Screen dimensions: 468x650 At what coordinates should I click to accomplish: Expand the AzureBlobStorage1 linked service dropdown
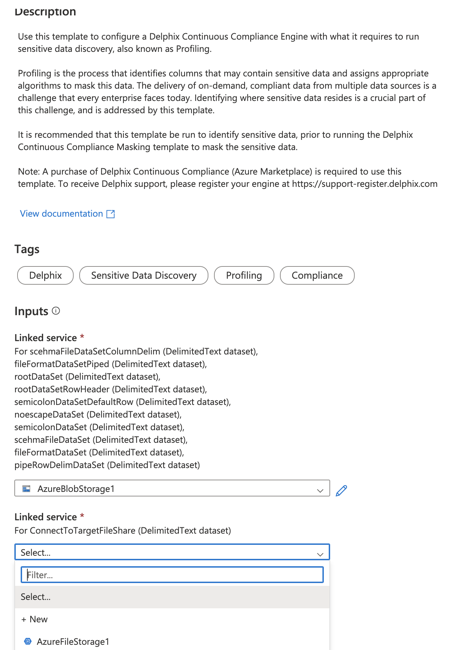click(172, 488)
